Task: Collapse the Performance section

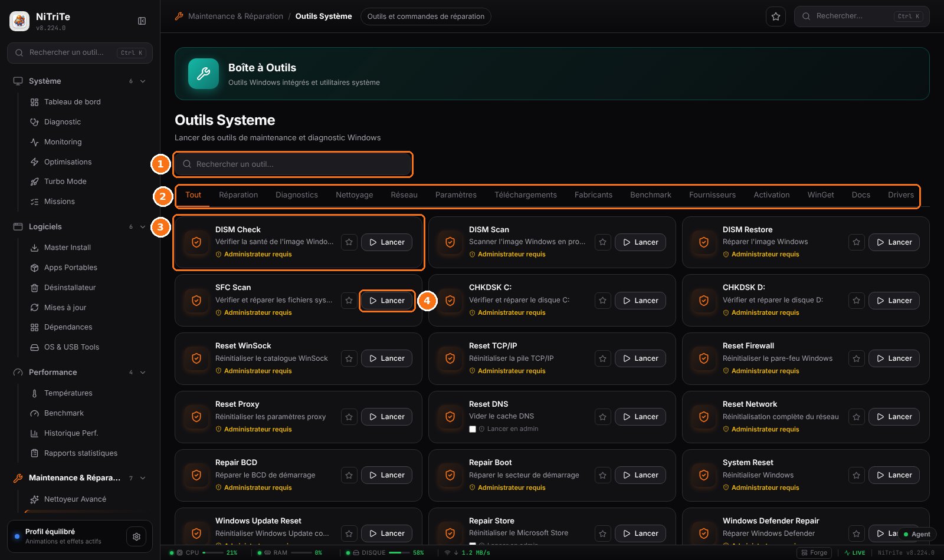Action: 143,373
